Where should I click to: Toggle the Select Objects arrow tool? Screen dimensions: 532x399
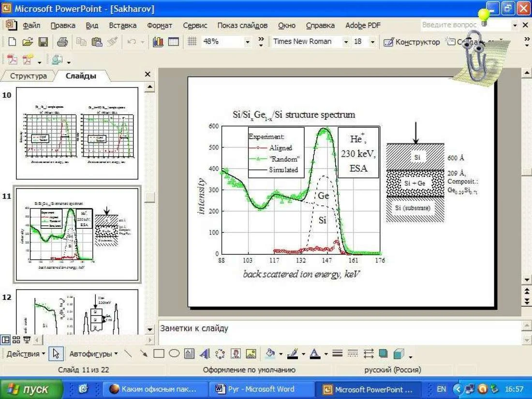(56, 354)
